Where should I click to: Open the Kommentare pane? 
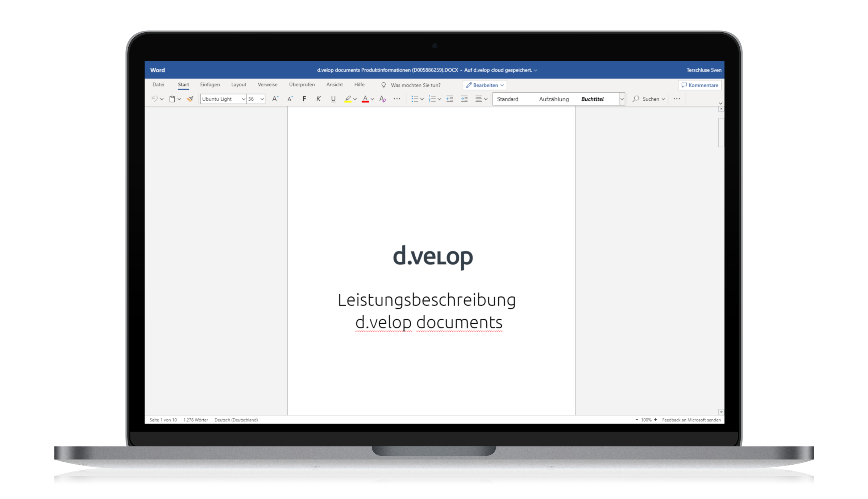click(699, 85)
